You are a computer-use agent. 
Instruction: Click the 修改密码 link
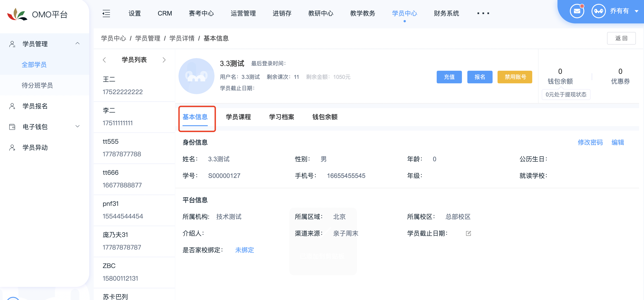[x=590, y=142]
